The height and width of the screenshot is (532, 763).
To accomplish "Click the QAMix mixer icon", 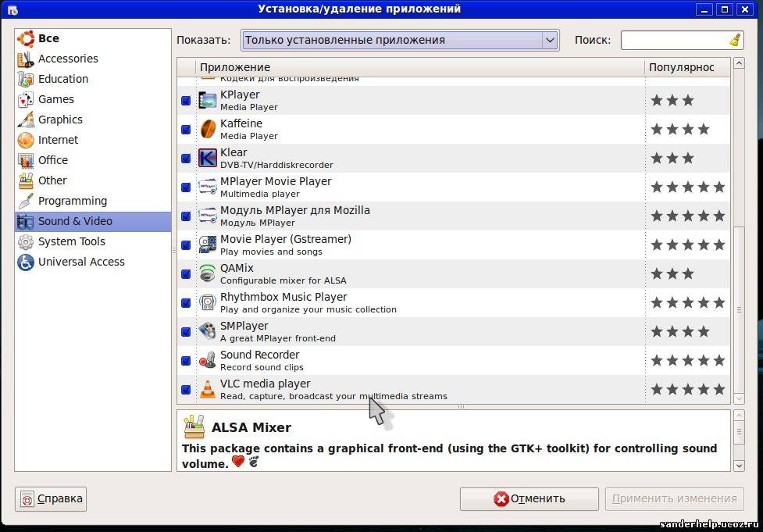I will (208, 273).
